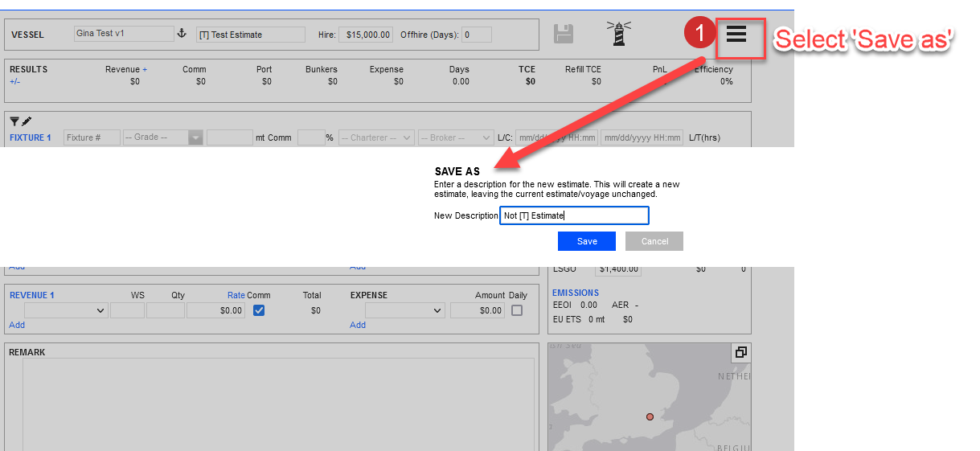
Task: Uncheck the Revenue Comm checkbox
Action: (259, 310)
